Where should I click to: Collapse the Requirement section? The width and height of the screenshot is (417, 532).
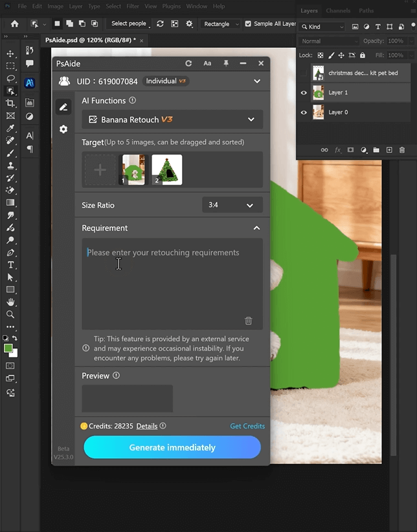pos(256,228)
